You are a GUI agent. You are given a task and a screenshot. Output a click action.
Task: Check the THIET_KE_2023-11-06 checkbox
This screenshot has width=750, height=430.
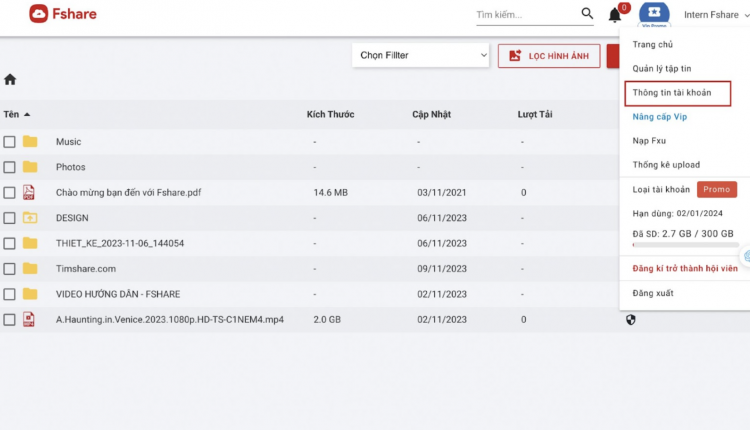tap(9, 243)
